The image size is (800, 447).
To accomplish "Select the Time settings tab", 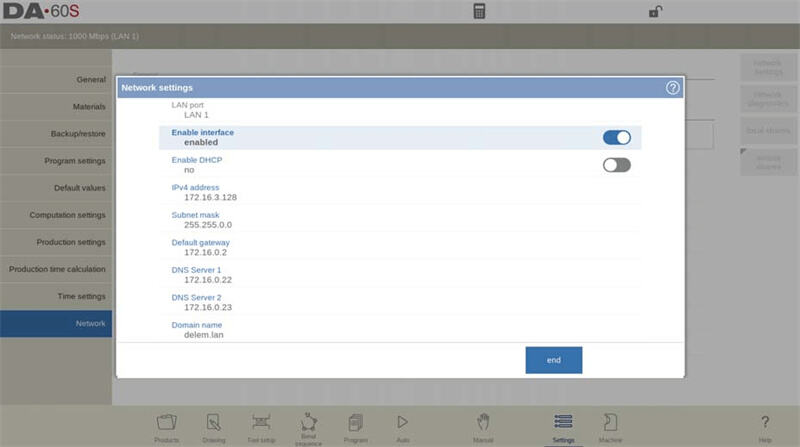I will pyautogui.click(x=56, y=297).
